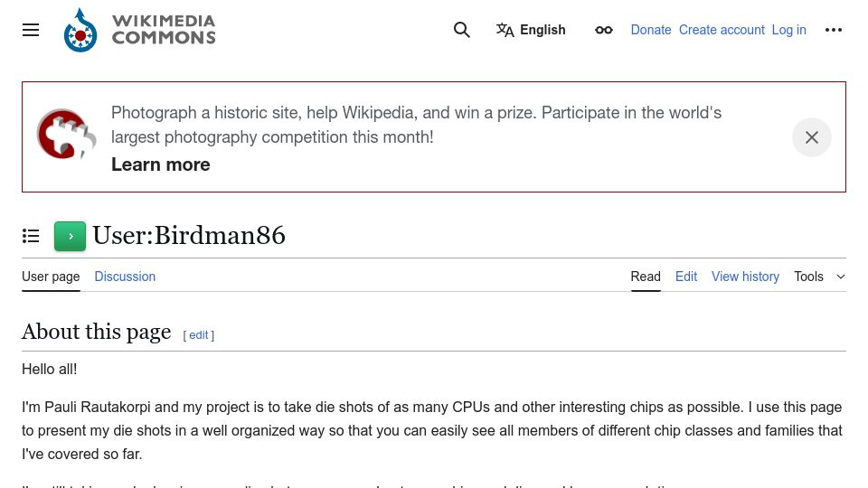Switch to the Discussion tab
The height and width of the screenshot is (488, 868).
(125, 277)
